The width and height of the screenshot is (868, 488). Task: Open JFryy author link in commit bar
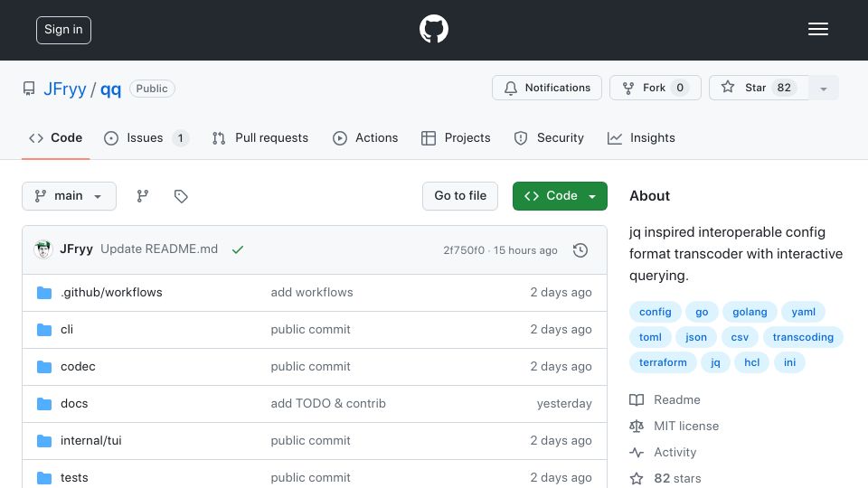coord(76,249)
